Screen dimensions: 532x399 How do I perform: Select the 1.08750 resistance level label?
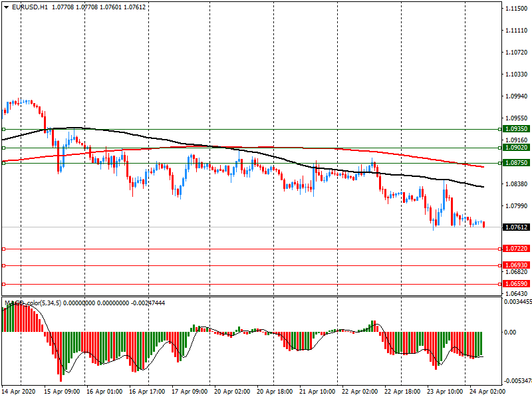[516, 163]
